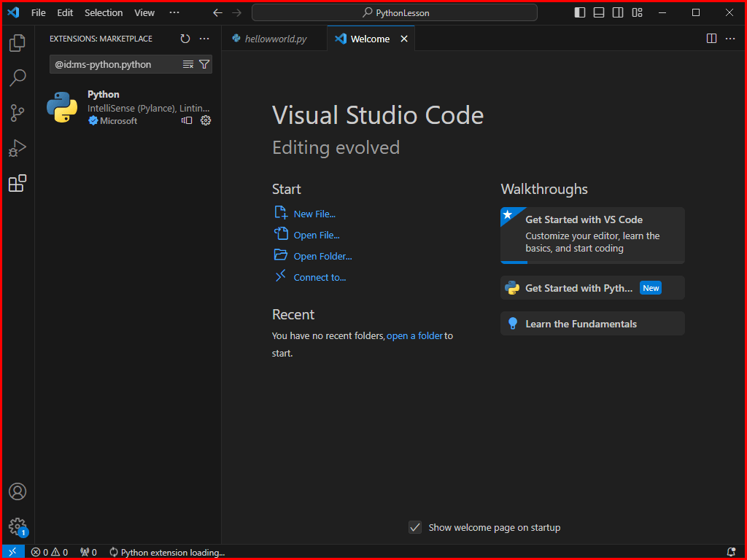The image size is (747, 560).
Task: Open the Selection menu
Action: (x=104, y=13)
